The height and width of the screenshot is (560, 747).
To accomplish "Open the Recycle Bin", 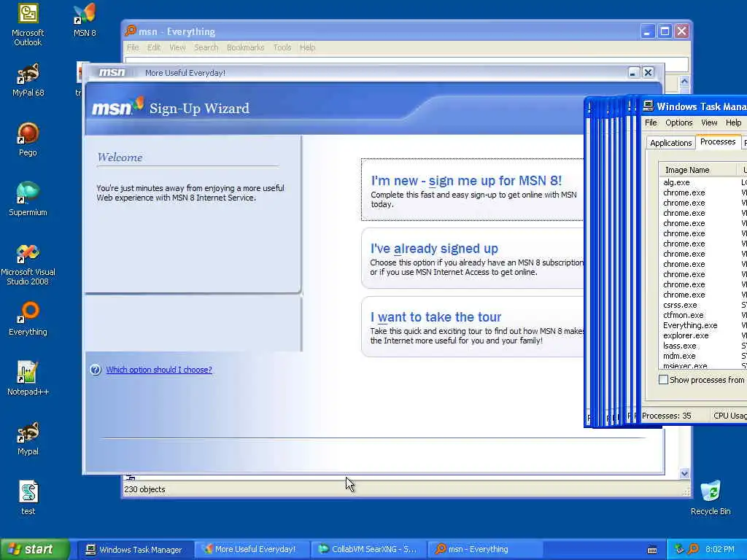I will click(711, 497).
